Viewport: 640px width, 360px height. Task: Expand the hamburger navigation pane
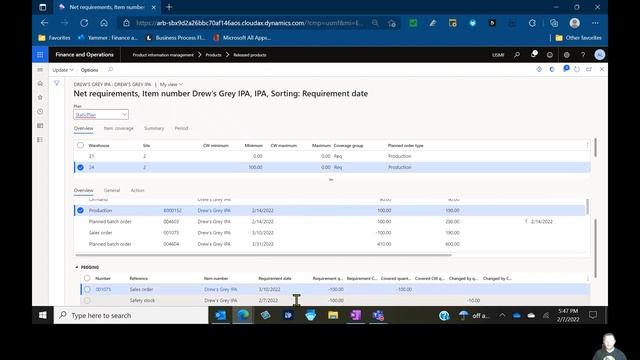pyautogui.click(x=40, y=70)
